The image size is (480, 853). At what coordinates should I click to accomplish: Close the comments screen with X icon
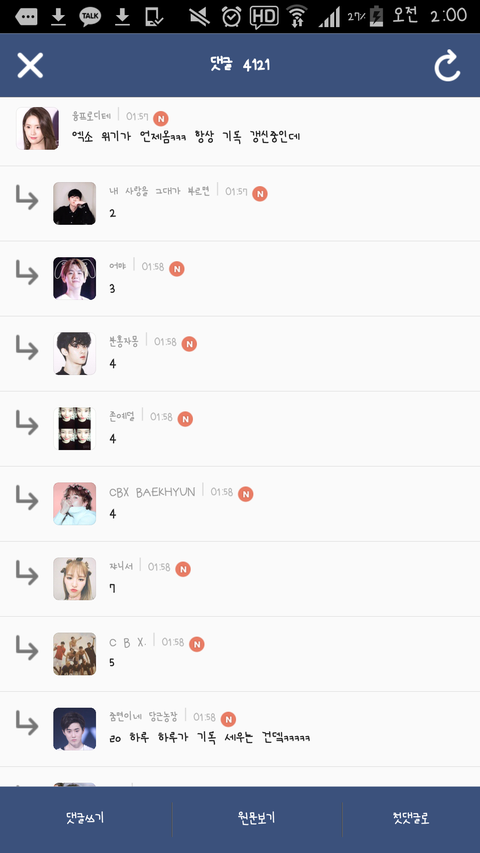click(30, 65)
